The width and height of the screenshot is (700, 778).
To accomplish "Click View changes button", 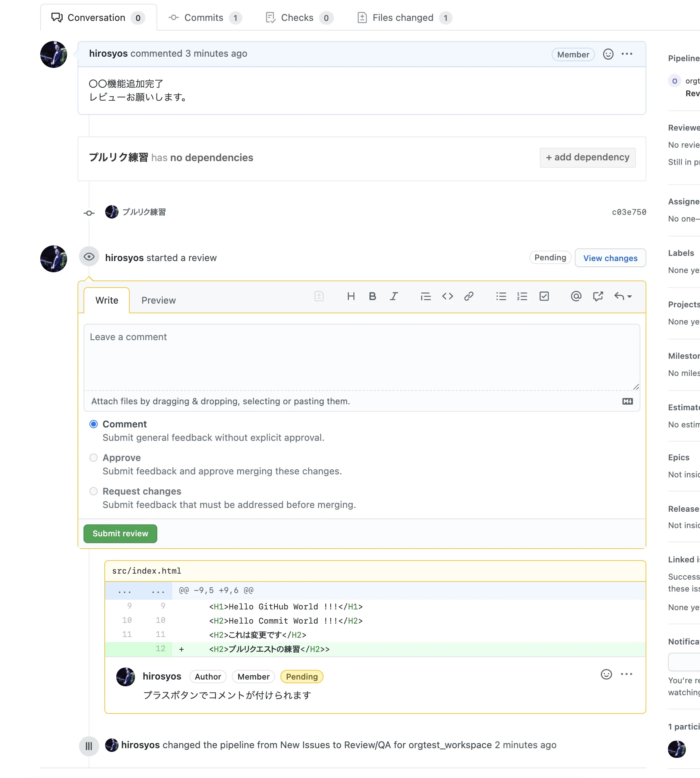I will [610, 258].
